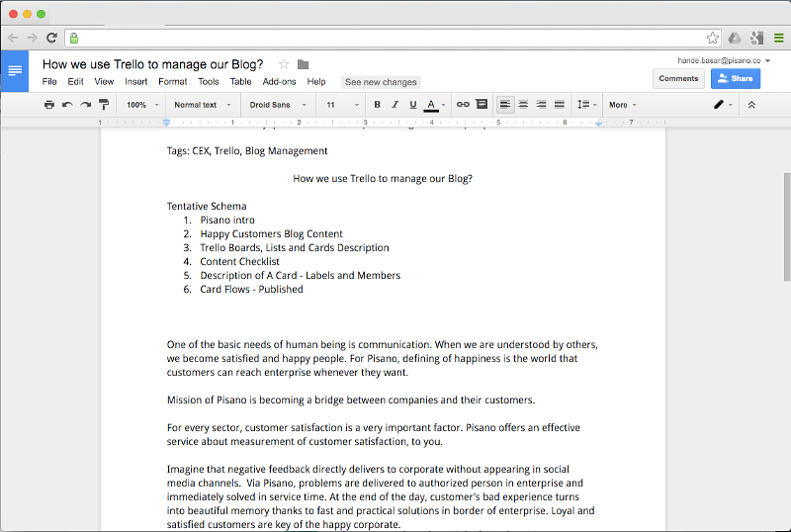The height and width of the screenshot is (532, 791).
Task: Open the Table menu
Action: [240, 82]
